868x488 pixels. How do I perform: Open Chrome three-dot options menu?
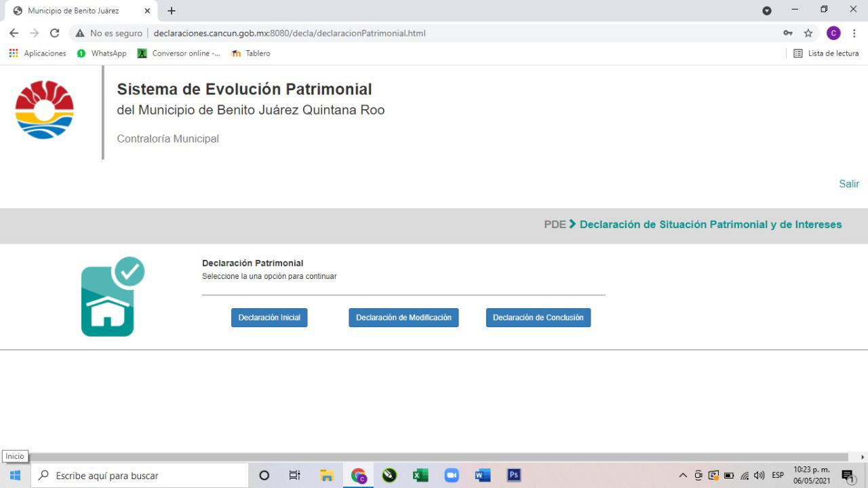click(x=854, y=33)
